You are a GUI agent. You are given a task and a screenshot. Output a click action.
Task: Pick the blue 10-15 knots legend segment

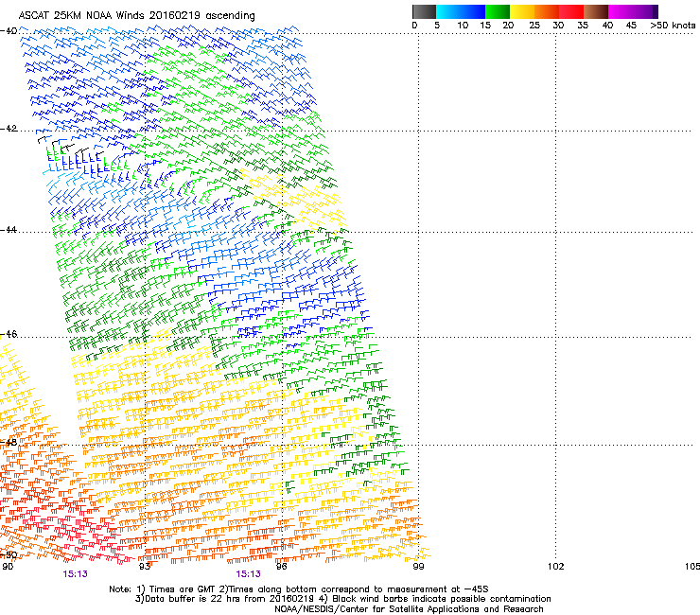click(473, 11)
